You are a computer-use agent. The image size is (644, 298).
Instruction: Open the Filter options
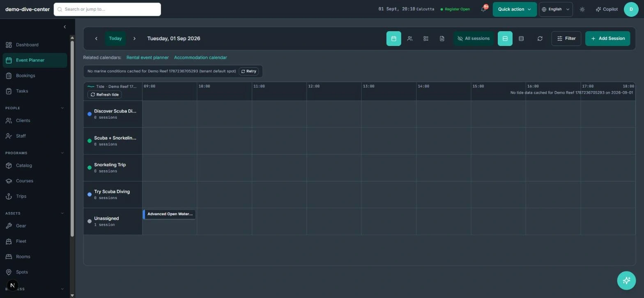[x=566, y=39]
